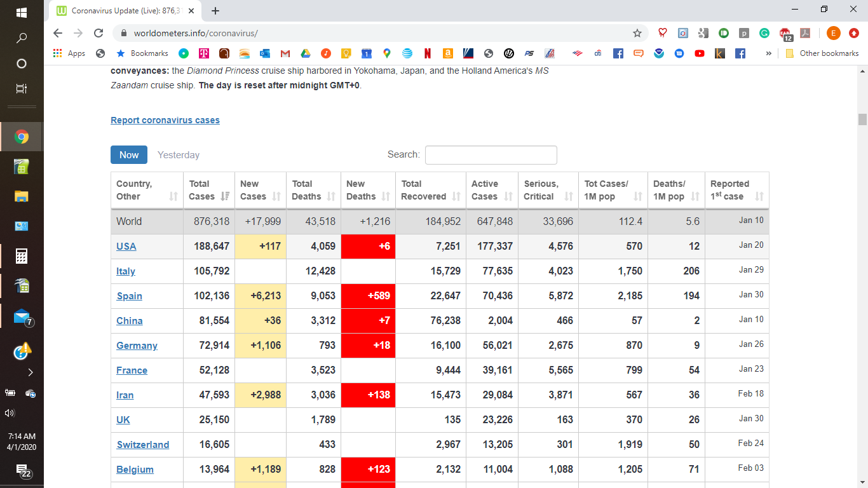Open the Gmail bookmark icon
The width and height of the screenshot is (868, 488).
click(x=285, y=53)
